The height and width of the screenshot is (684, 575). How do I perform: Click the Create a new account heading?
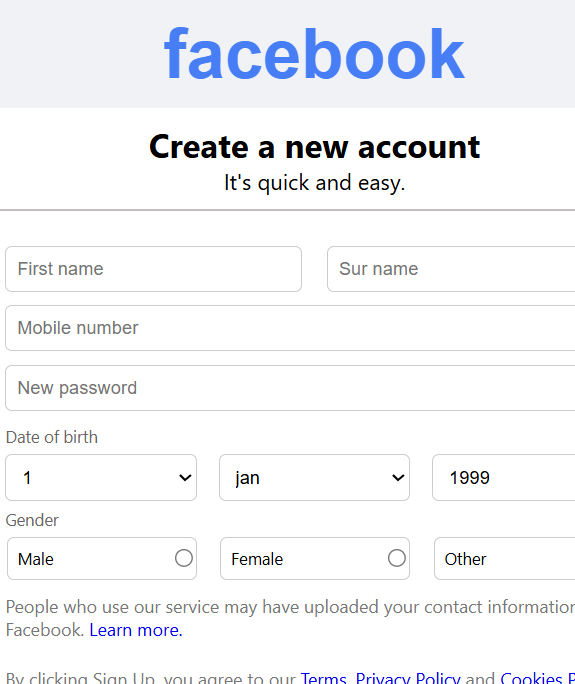[x=315, y=147]
